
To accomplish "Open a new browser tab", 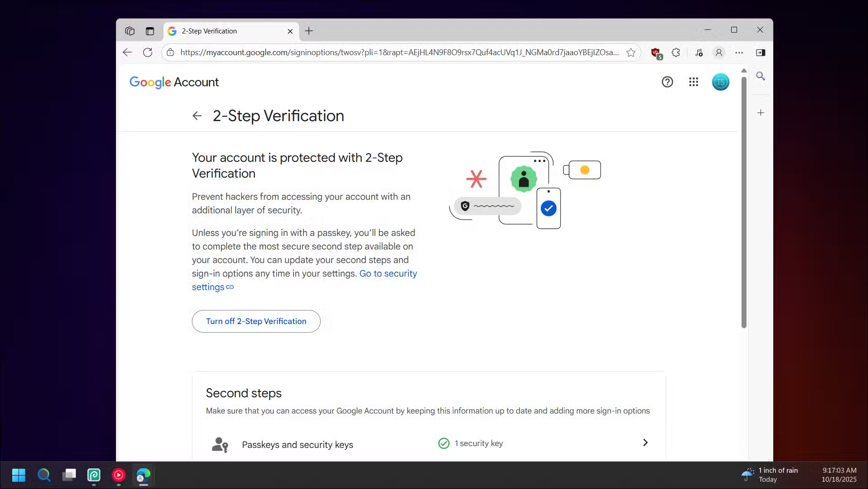I will (x=309, y=31).
